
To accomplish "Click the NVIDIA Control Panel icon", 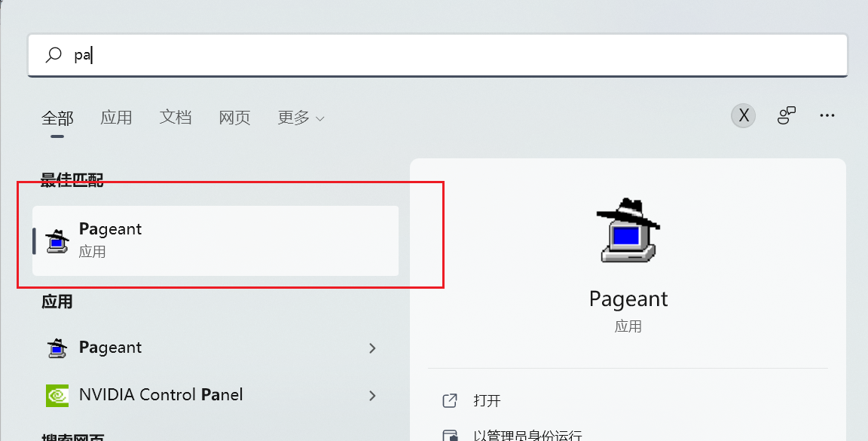I will point(57,394).
